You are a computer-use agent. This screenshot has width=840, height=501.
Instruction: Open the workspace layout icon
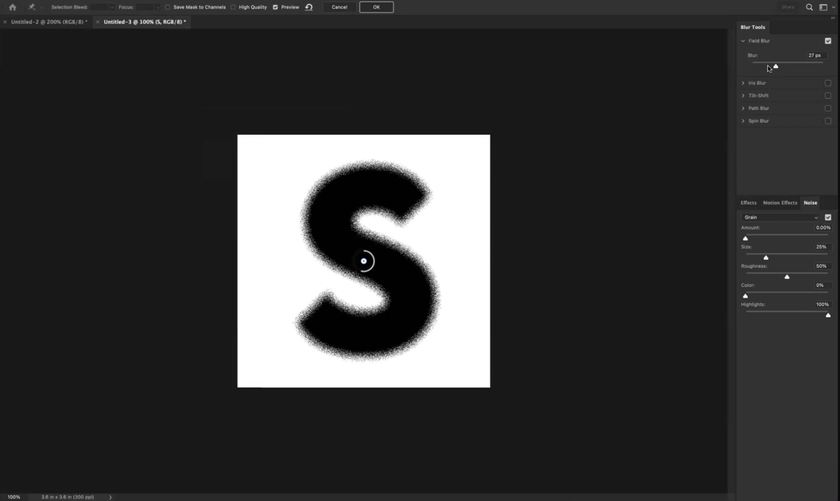click(823, 7)
